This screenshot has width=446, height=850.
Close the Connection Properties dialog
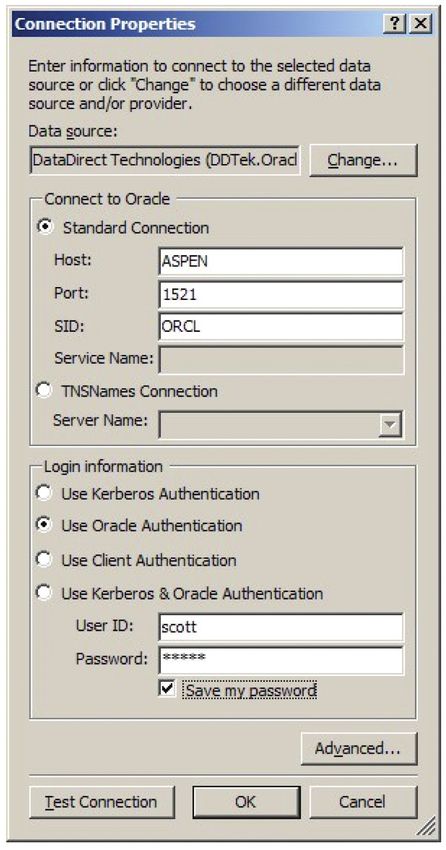(x=421, y=24)
